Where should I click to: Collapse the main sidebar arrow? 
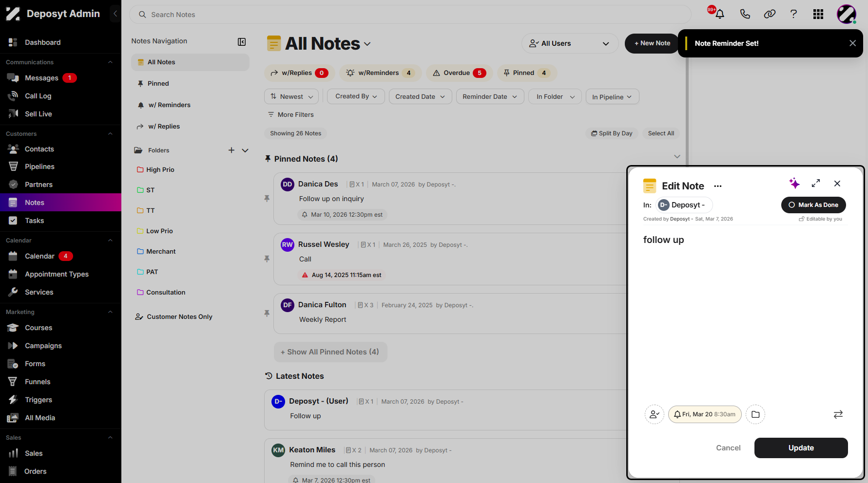click(x=115, y=14)
